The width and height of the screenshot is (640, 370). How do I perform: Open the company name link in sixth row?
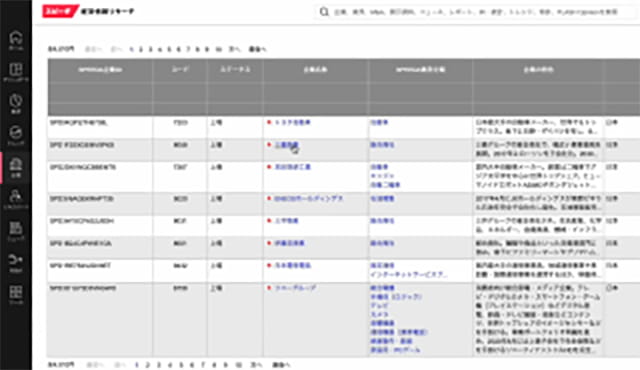(x=289, y=243)
